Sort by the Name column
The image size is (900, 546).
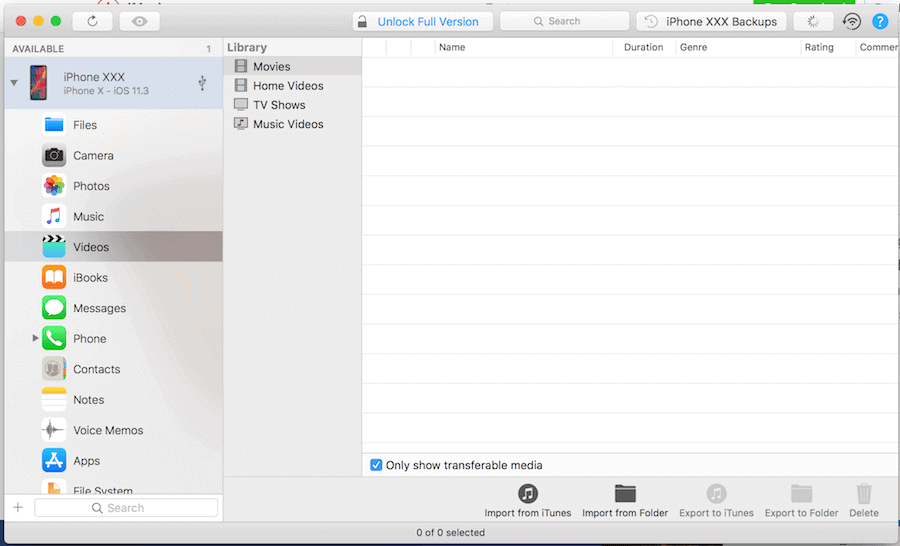(x=523, y=47)
